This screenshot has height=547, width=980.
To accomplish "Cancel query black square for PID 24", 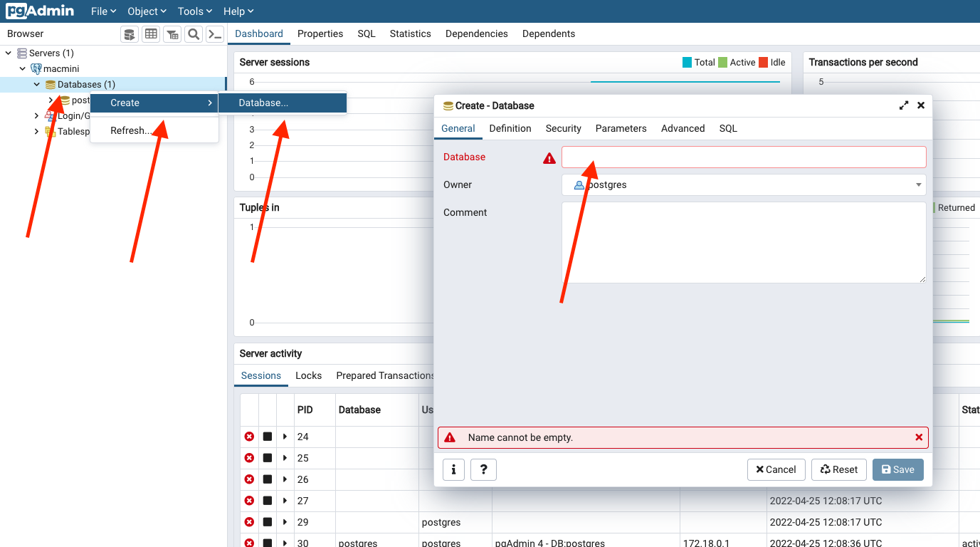I will 268,437.
